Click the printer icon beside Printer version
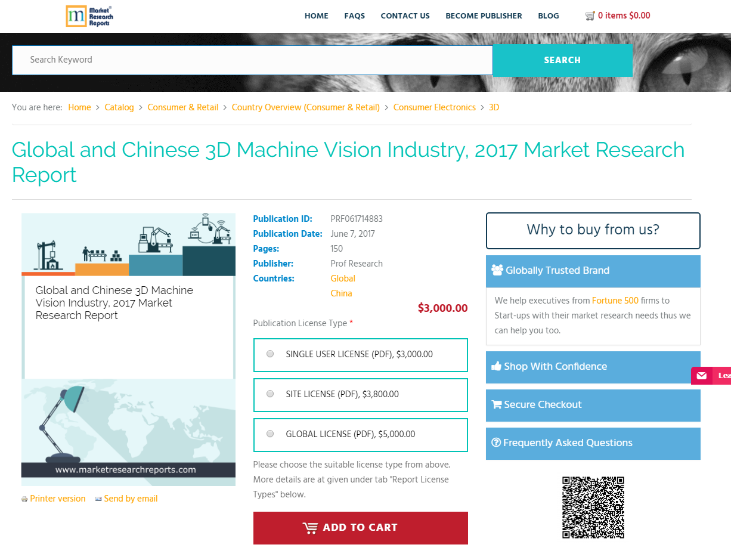The height and width of the screenshot is (560, 731). click(24, 499)
